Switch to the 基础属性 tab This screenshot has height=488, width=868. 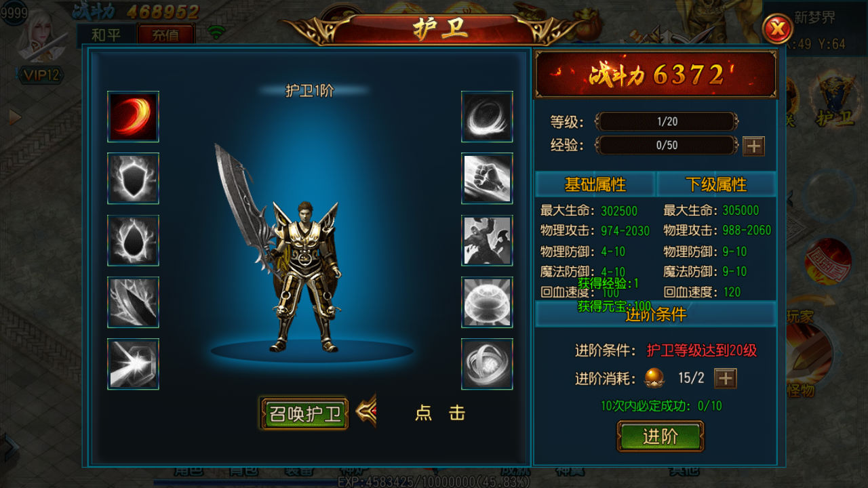595,184
